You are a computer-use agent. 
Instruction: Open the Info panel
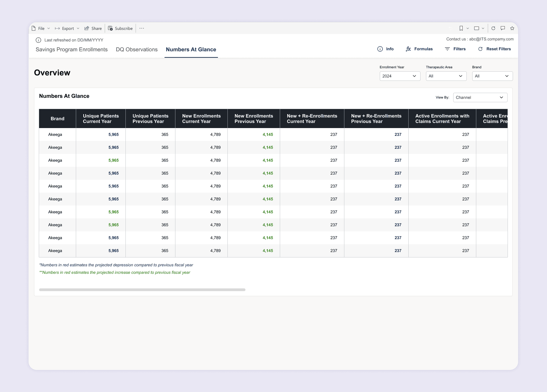(x=386, y=49)
